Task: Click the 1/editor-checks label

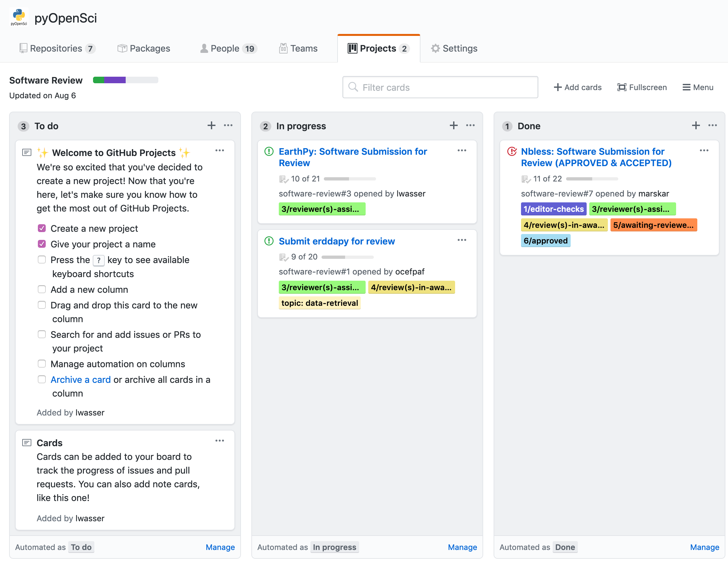Action: point(554,209)
